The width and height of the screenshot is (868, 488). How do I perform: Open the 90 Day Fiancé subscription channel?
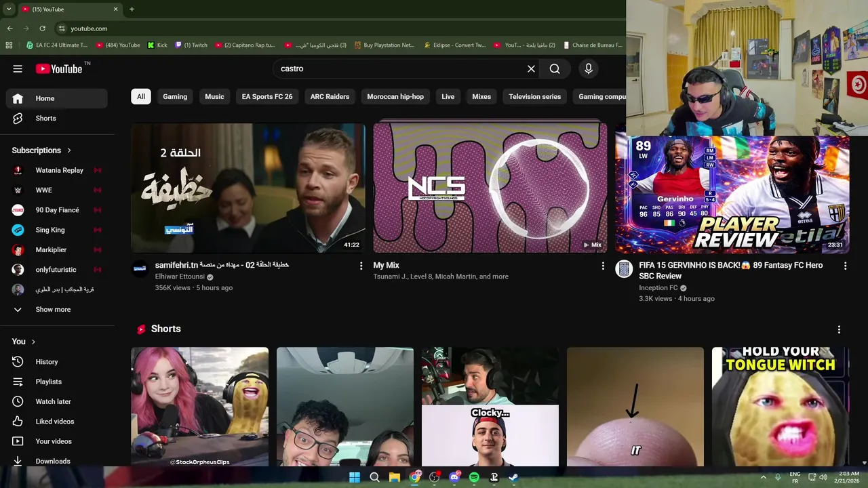(57, 210)
